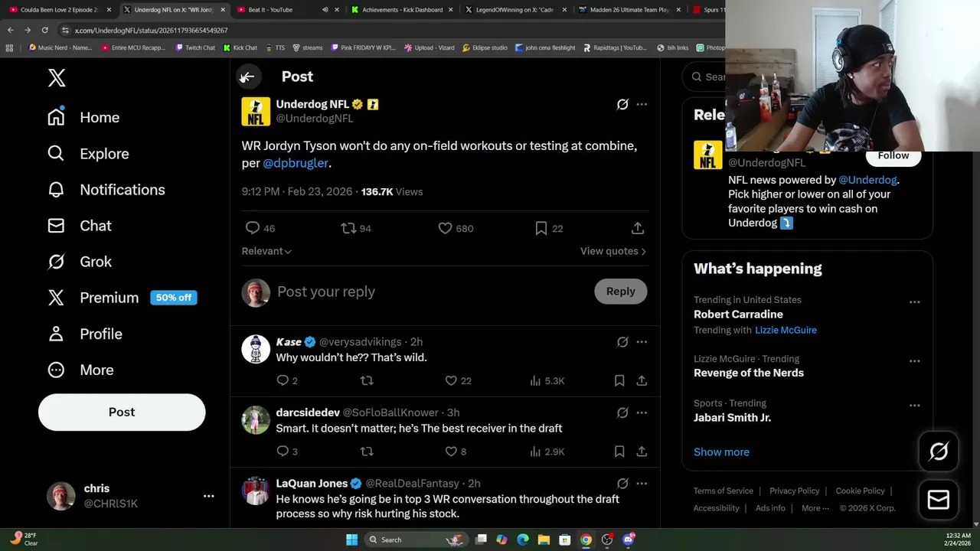The image size is (980, 551).
Task: Bookmark Kase's reply
Action: coord(619,380)
